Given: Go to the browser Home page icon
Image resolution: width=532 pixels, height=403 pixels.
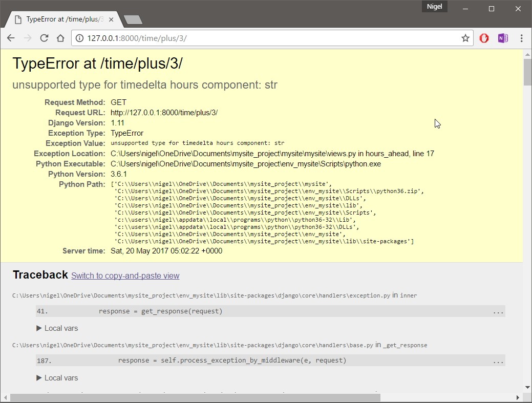Looking at the screenshot, I should pyautogui.click(x=60, y=38).
